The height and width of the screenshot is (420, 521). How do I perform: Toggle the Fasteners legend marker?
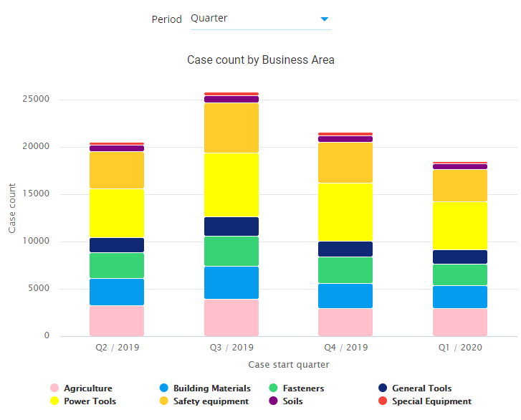pos(273,388)
